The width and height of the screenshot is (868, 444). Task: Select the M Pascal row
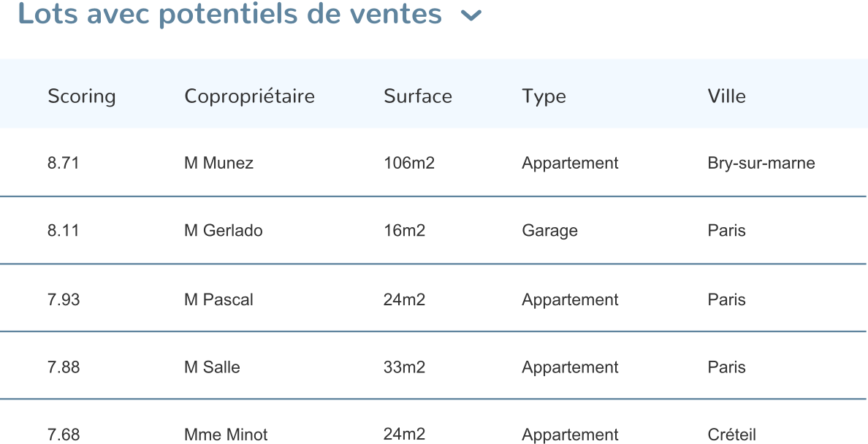(218, 299)
